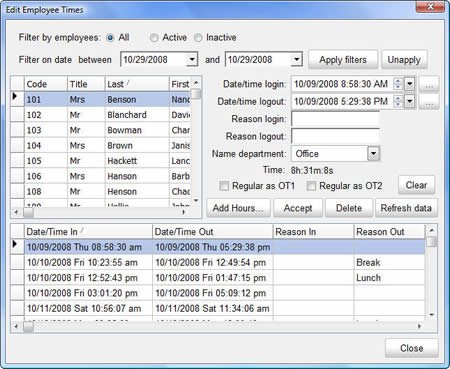Click the Unapply button
The width and height of the screenshot is (450, 369).
pos(404,60)
